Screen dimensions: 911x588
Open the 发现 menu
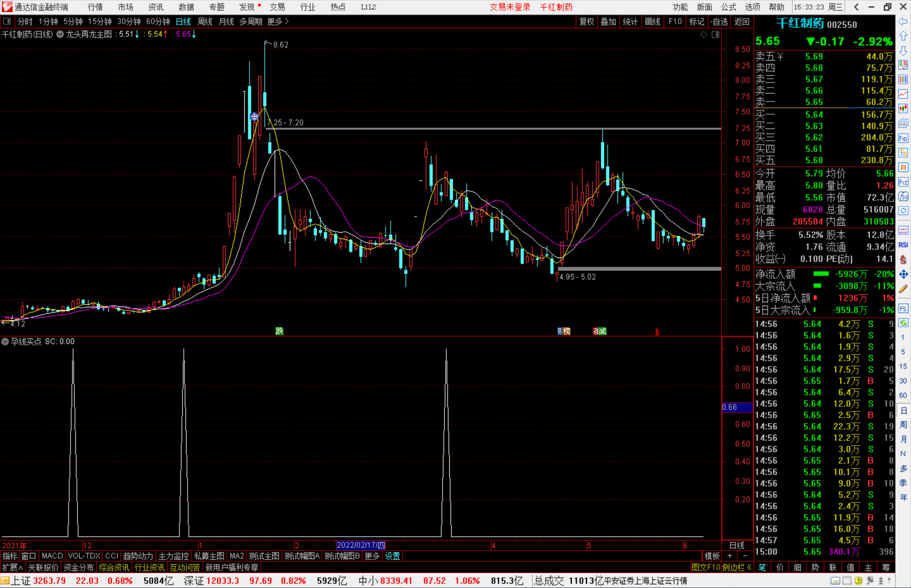click(x=247, y=7)
